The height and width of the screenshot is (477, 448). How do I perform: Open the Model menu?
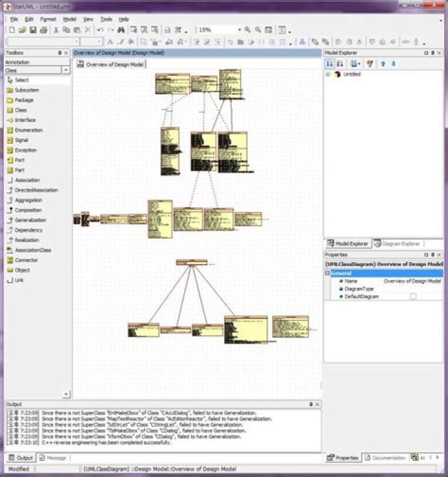[x=70, y=19]
